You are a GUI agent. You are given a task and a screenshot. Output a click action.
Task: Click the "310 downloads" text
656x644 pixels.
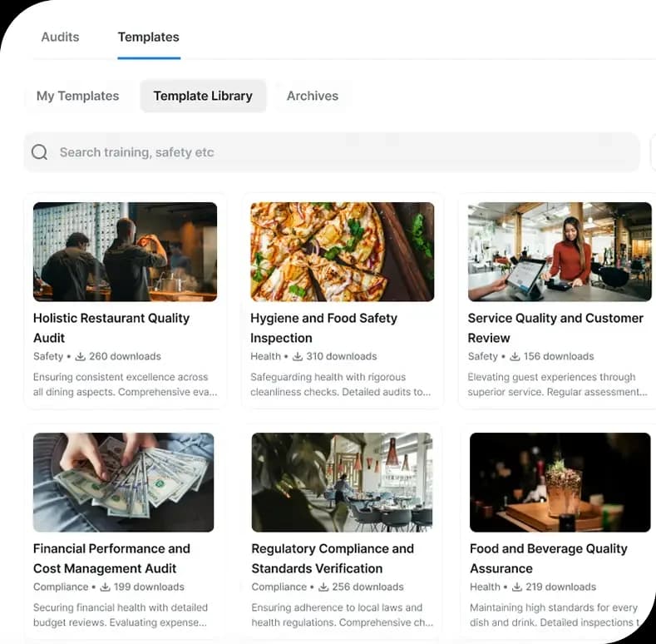[342, 356]
